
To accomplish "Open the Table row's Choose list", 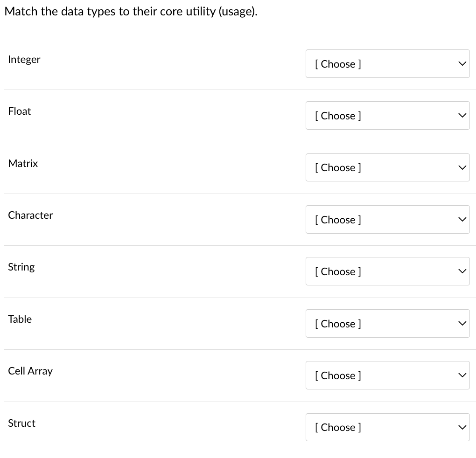I will 387,324.
